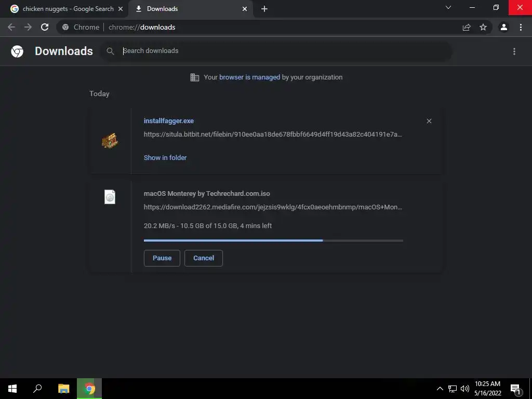Open File Explorer from the taskbar
The height and width of the screenshot is (399, 532).
click(63, 389)
